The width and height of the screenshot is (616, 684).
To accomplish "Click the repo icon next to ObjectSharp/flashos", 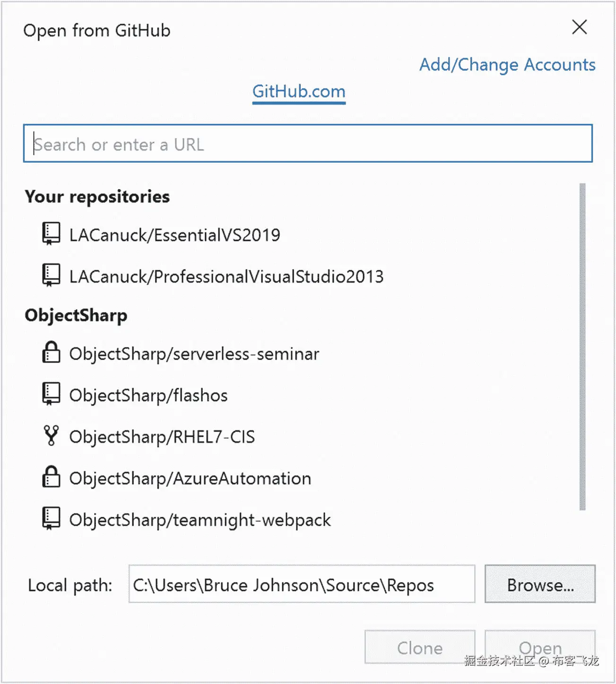I will (51, 394).
